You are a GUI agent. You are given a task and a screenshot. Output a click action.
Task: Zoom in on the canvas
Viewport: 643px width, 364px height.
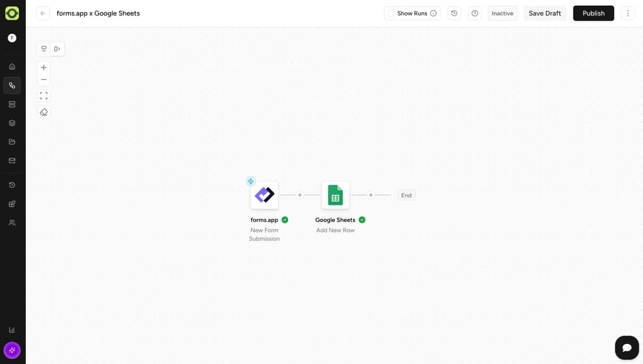[44, 68]
